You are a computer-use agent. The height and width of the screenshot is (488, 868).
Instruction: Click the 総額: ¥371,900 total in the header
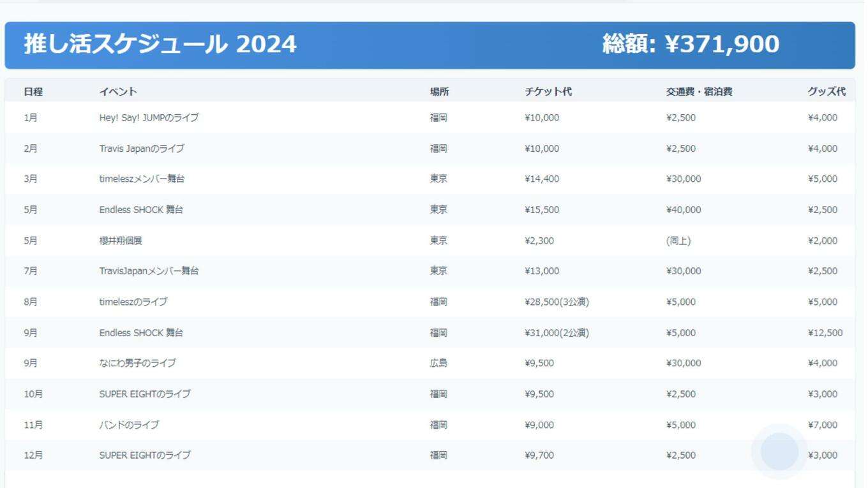(x=691, y=45)
